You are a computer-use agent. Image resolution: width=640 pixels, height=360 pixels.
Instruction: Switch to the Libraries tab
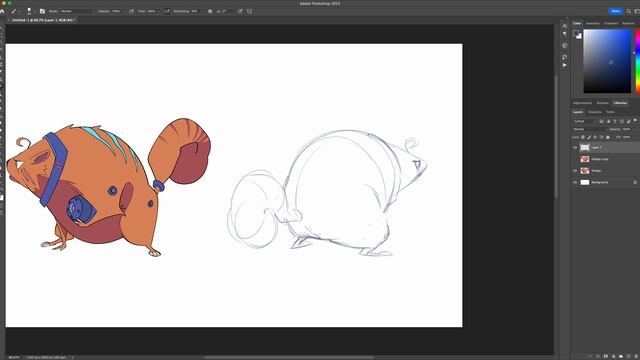coord(620,103)
